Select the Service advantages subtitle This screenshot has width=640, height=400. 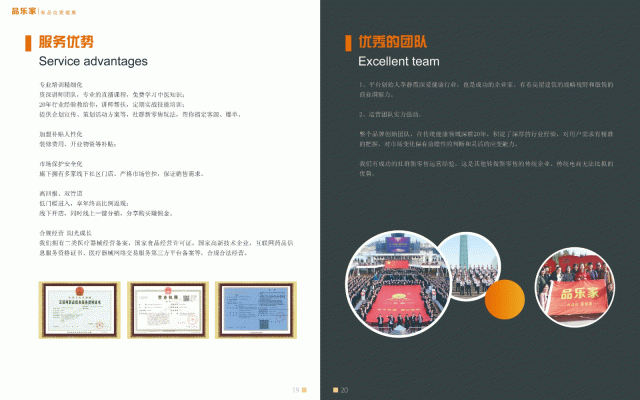pyautogui.click(x=85, y=62)
